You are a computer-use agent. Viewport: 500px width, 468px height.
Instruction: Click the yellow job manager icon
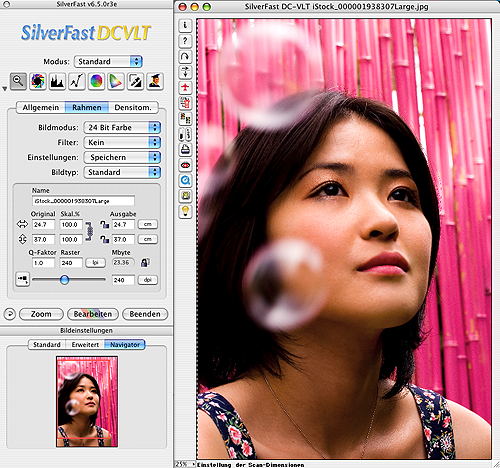coord(185,196)
